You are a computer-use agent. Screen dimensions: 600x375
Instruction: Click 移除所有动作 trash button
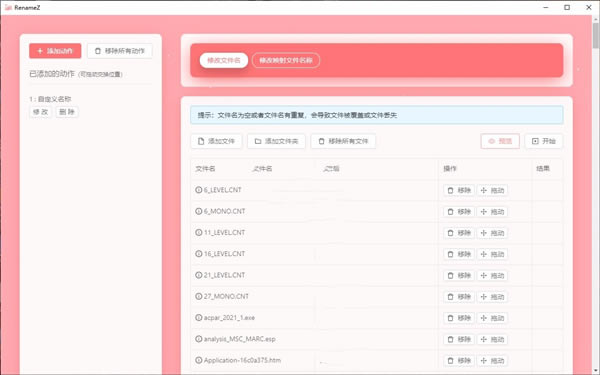point(120,51)
